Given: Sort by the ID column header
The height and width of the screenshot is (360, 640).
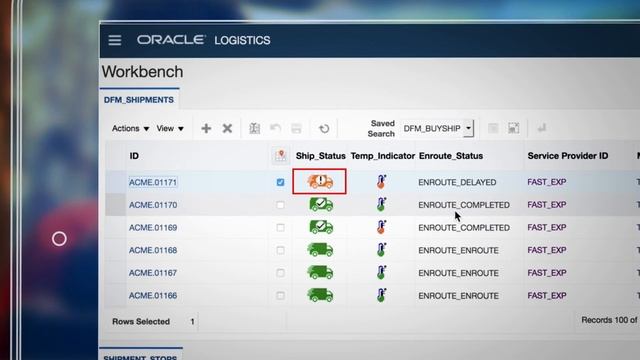Looking at the screenshot, I should point(134,156).
